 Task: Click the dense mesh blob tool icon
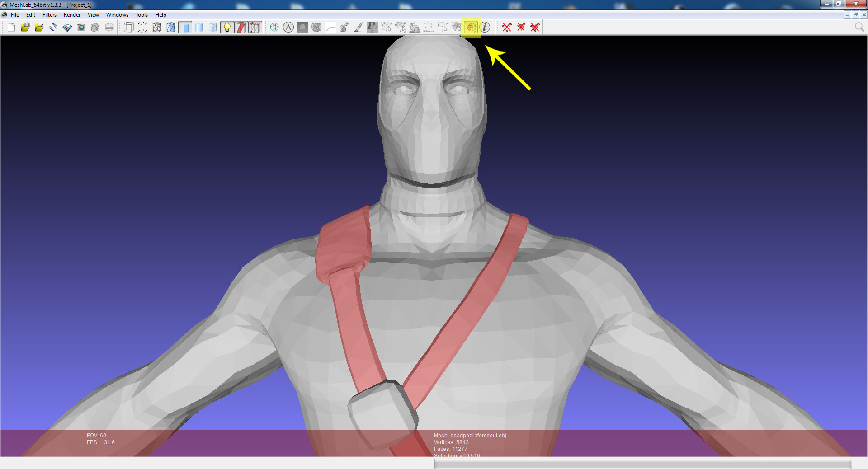pos(316,28)
